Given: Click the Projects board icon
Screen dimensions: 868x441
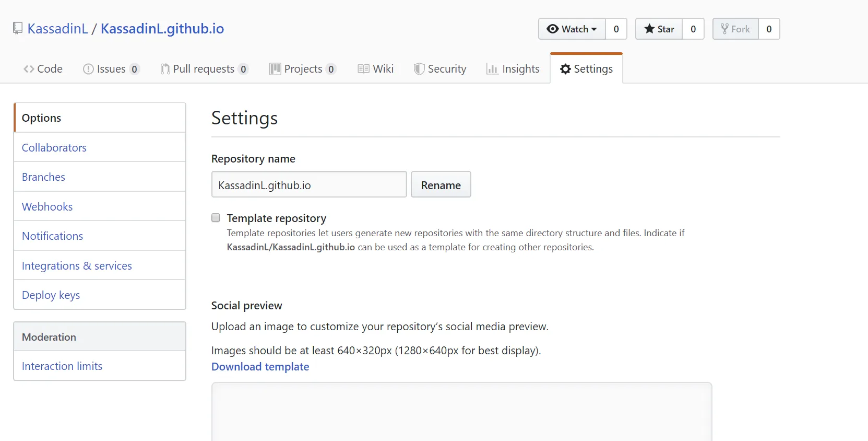Looking at the screenshot, I should point(275,69).
